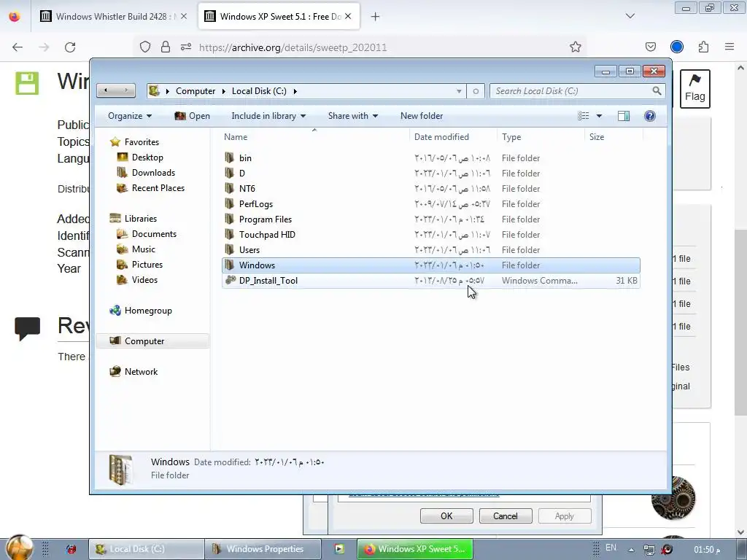Click the Favorites star icon
Screen dimensions: 747x560
[115, 142]
